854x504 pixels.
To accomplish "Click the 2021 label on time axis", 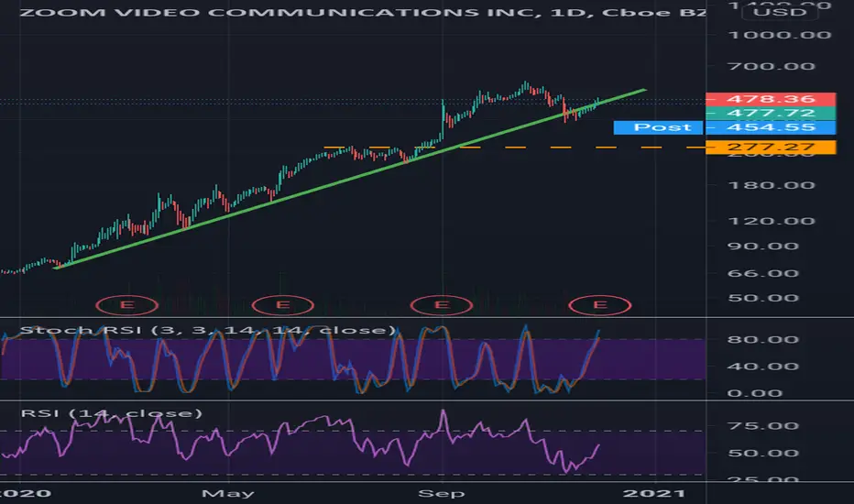I will click(x=653, y=494).
